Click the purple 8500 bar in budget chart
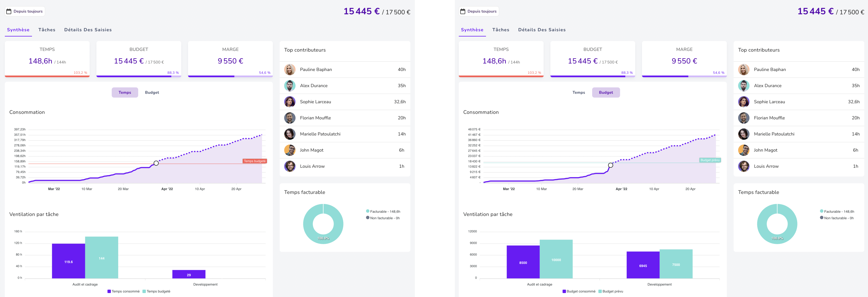The width and height of the screenshot is (868, 297). coord(523,262)
